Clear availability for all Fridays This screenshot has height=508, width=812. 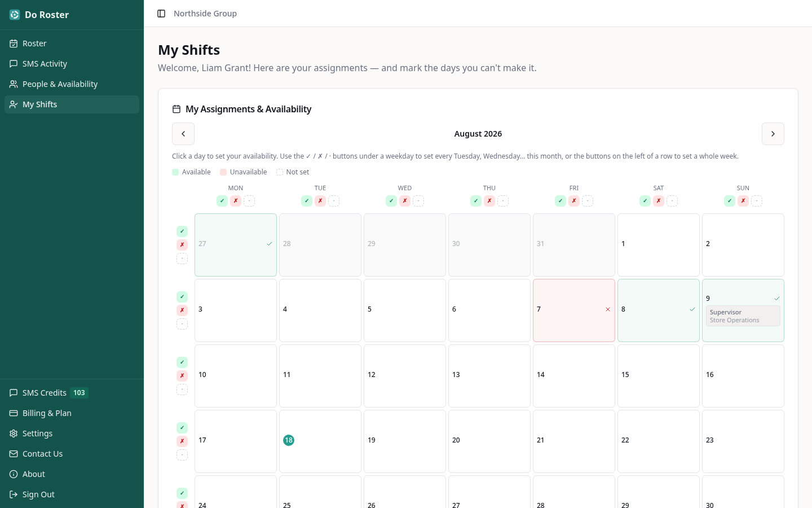pos(588,201)
